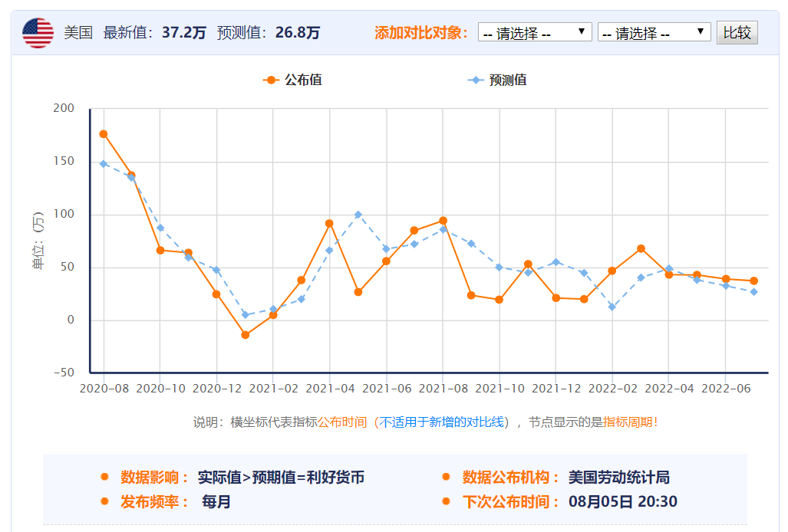The height and width of the screenshot is (532, 788).
Task: Click the 添加对比对象 label
Action: tap(421, 33)
